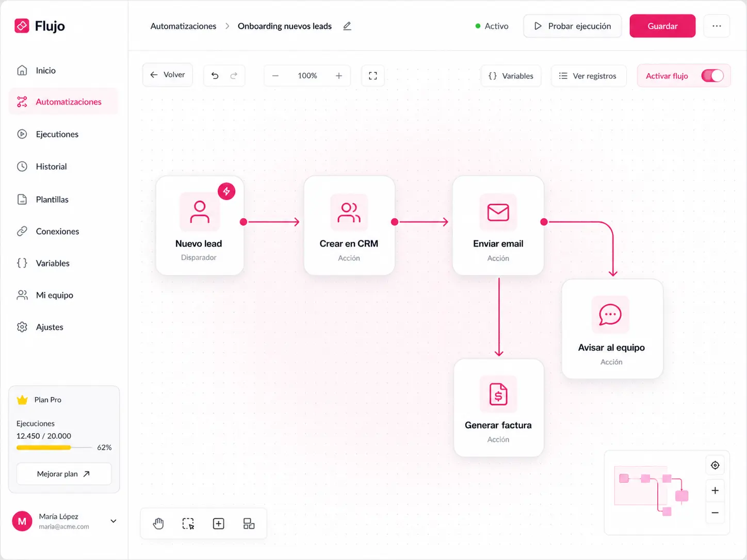Zoom out using the minimap minus button
Viewport: 747px width, 560px height.
tap(715, 513)
